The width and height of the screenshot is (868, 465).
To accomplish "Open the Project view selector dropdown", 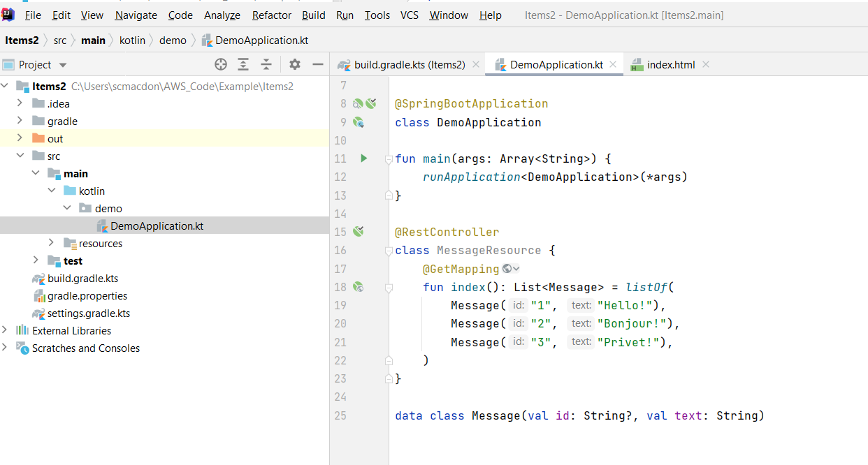I will pyautogui.click(x=63, y=65).
